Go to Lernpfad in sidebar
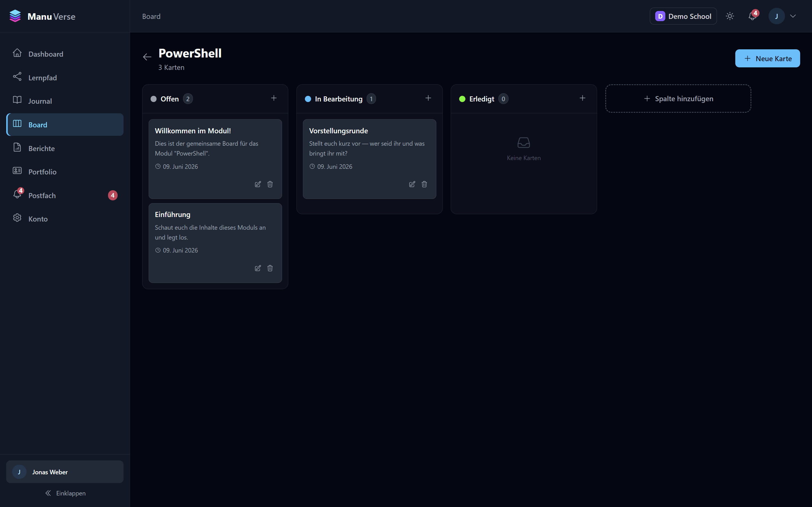This screenshot has height=507, width=812. (65, 78)
